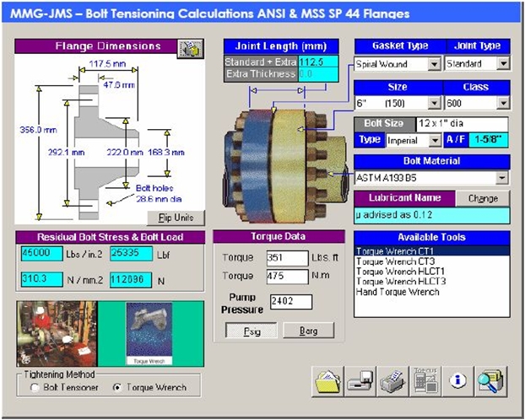Choose Hand Torque Wrench in tools list

(397, 292)
